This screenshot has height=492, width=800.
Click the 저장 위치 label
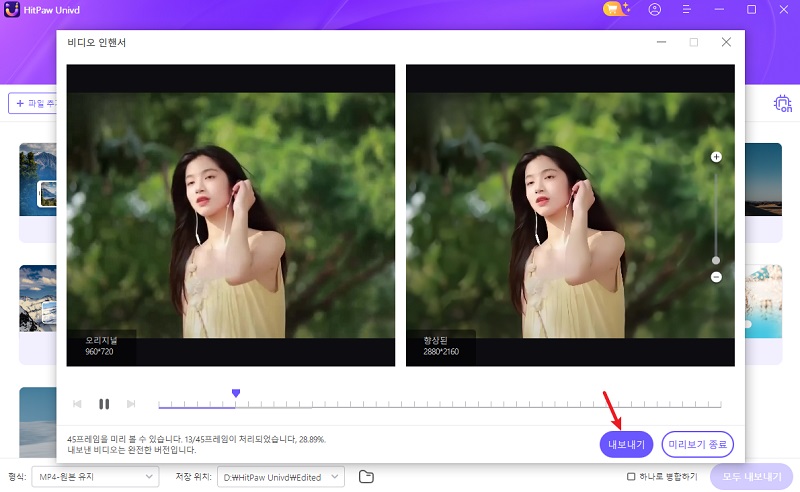[193, 476]
